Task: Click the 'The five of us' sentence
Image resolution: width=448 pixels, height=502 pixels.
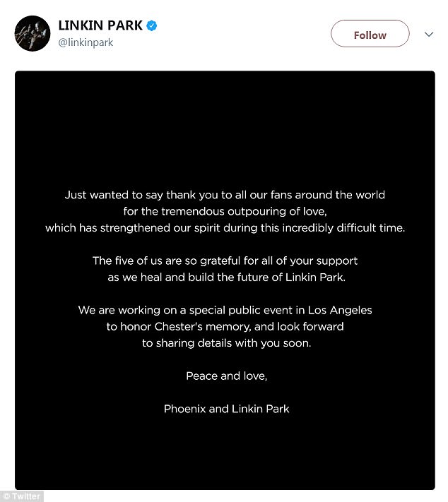Action: click(225, 261)
